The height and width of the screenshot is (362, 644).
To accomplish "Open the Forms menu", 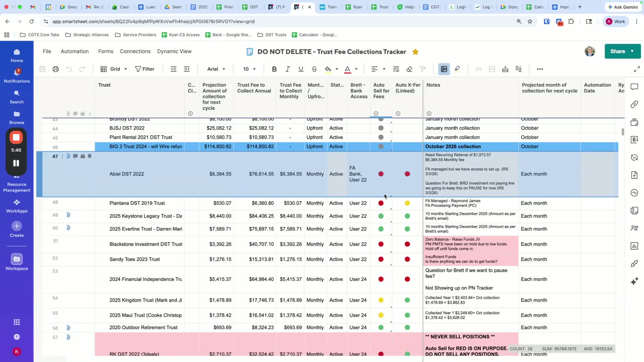I will click(x=106, y=51).
